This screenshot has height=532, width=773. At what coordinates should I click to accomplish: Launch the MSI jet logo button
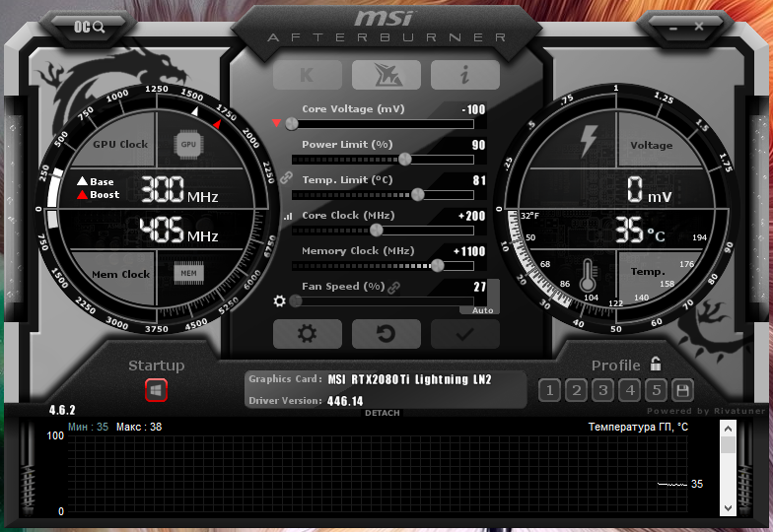click(386, 75)
